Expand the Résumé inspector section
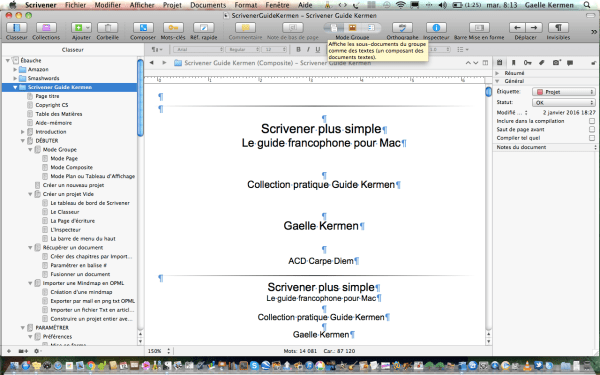 (x=497, y=73)
